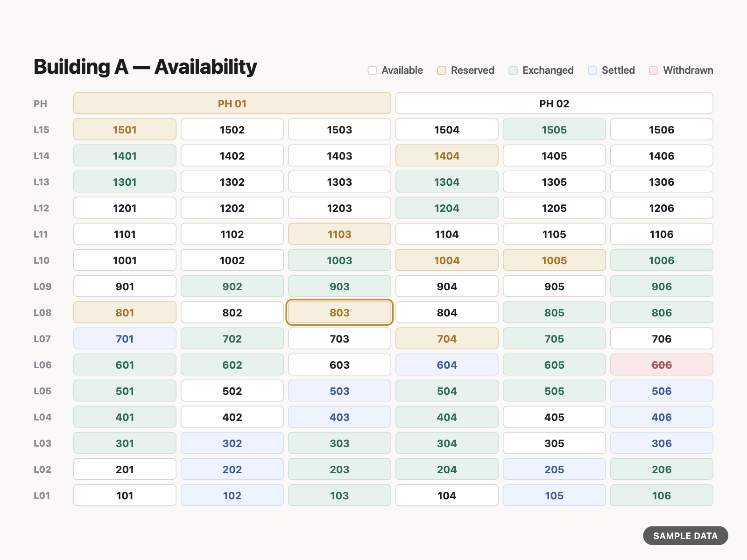Click the highlighted unit 803
Image resolution: width=747 pixels, height=560 pixels.
(x=339, y=312)
